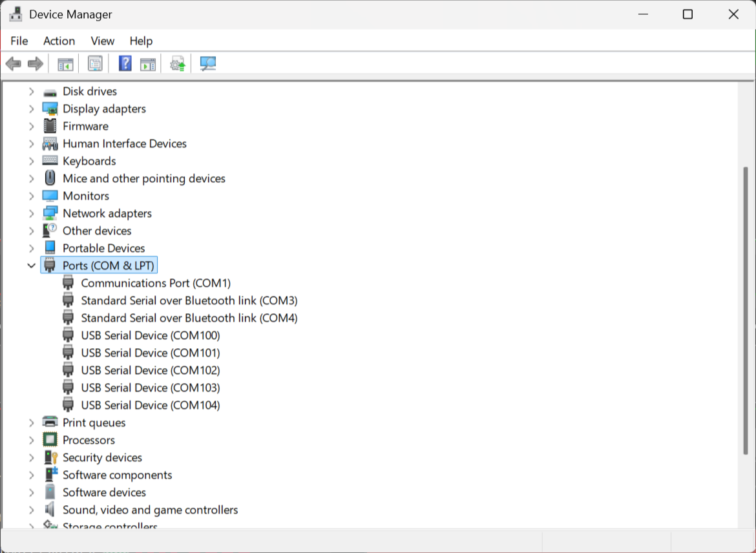The height and width of the screenshot is (553, 756).
Task: Click the Other devices question-mark icon
Action: (50, 231)
